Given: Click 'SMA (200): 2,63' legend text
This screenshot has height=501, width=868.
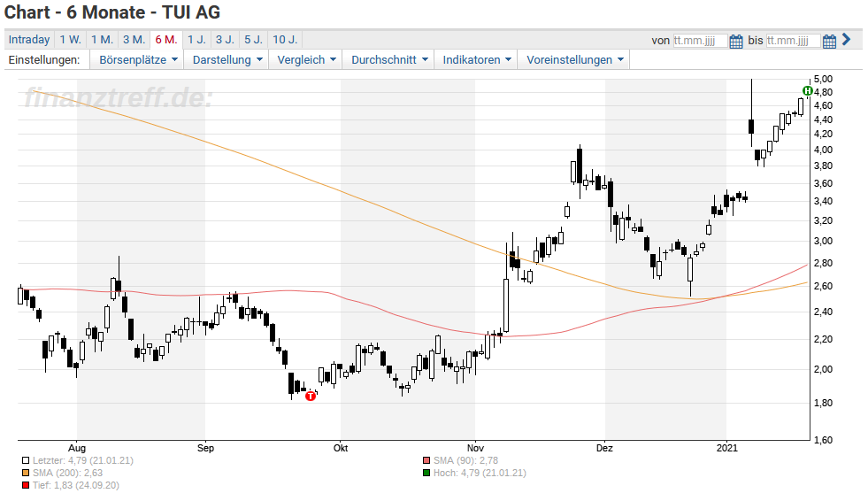Looking at the screenshot, I should (x=67, y=473).
